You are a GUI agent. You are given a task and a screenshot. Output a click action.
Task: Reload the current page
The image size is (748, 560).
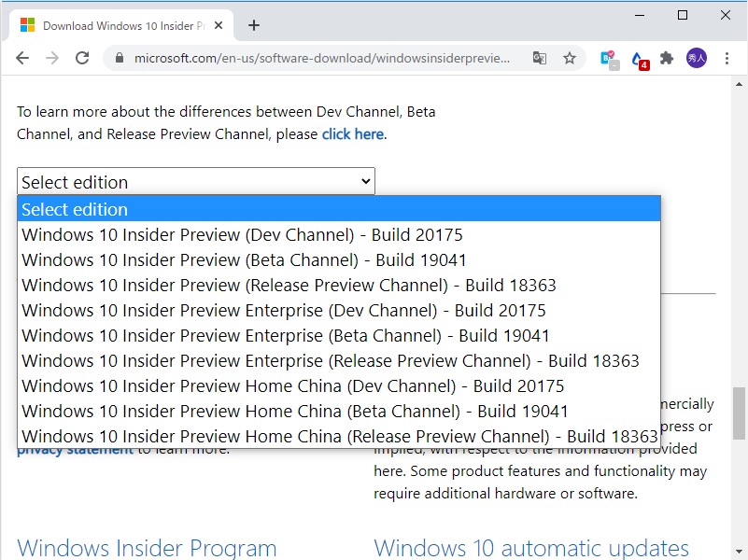click(x=82, y=57)
